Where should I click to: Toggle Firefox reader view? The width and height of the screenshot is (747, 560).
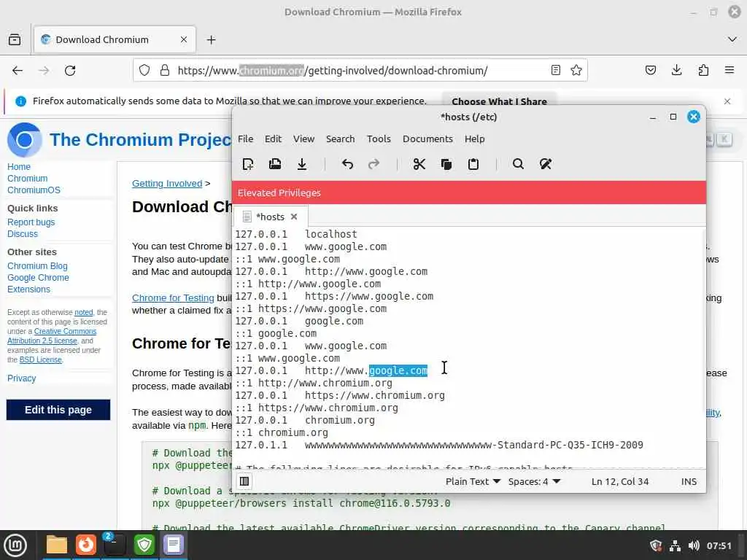tap(555, 71)
